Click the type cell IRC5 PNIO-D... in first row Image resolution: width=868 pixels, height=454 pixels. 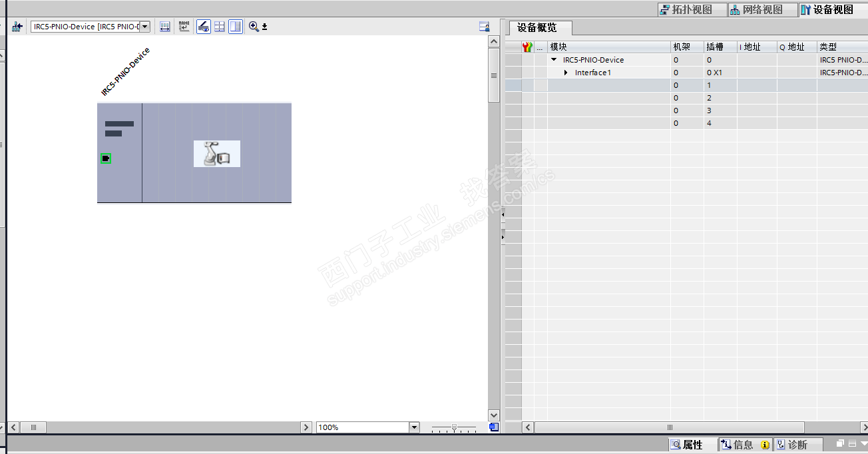(843, 60)
